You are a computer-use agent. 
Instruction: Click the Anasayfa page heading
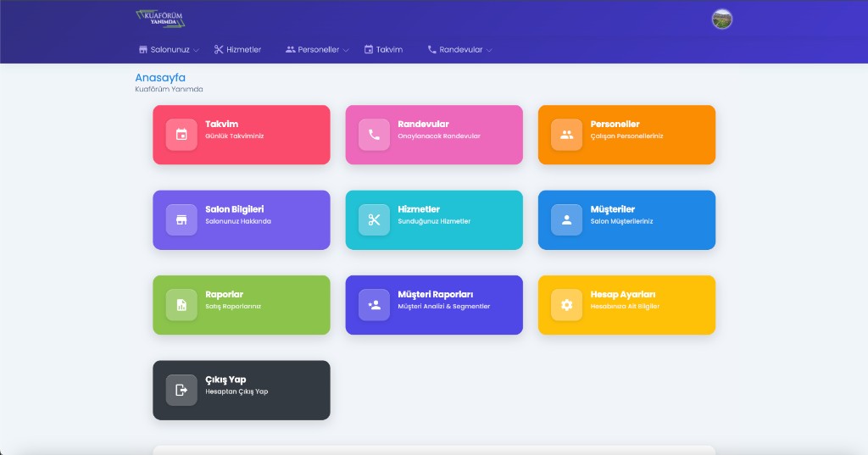point(160,77)
